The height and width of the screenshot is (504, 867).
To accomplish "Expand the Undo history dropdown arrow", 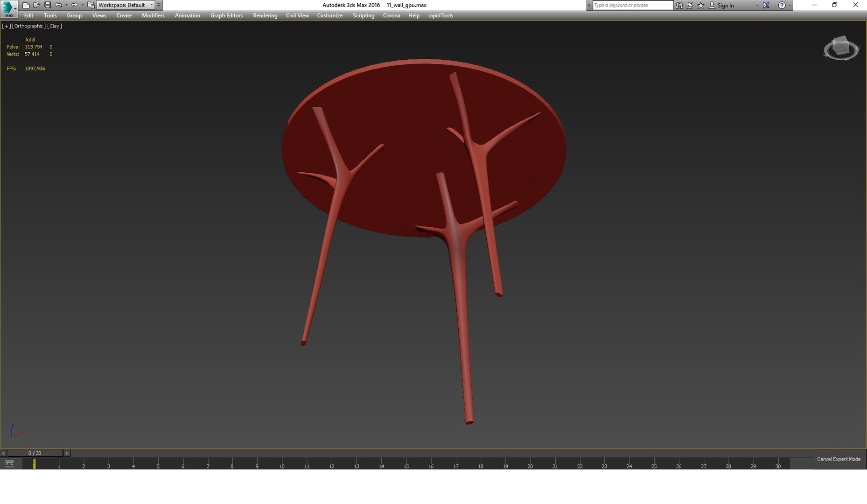I will coord(66,5).
